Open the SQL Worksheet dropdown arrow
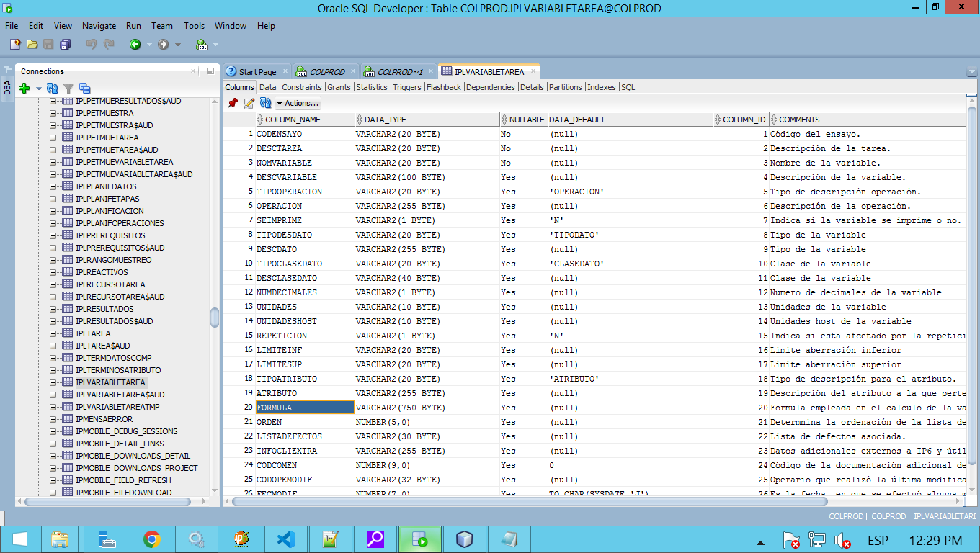 pyautogui.click(x=216, y=45)
